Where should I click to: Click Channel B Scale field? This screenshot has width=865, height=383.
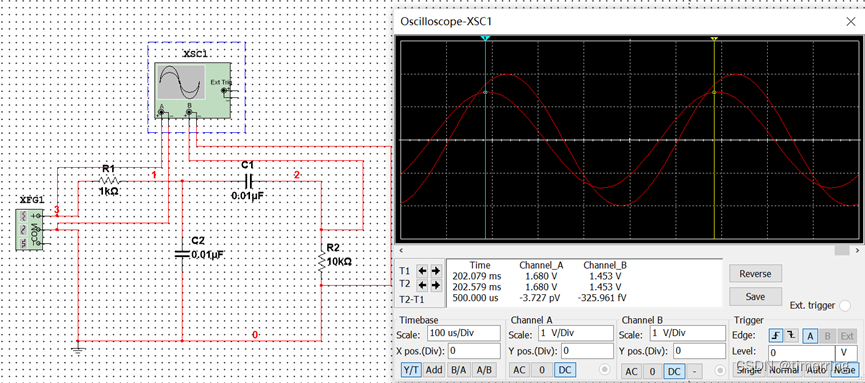(687, 333)
